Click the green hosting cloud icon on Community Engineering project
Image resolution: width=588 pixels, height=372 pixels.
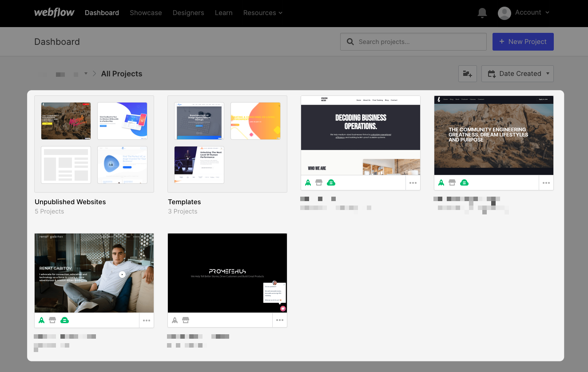465,182
